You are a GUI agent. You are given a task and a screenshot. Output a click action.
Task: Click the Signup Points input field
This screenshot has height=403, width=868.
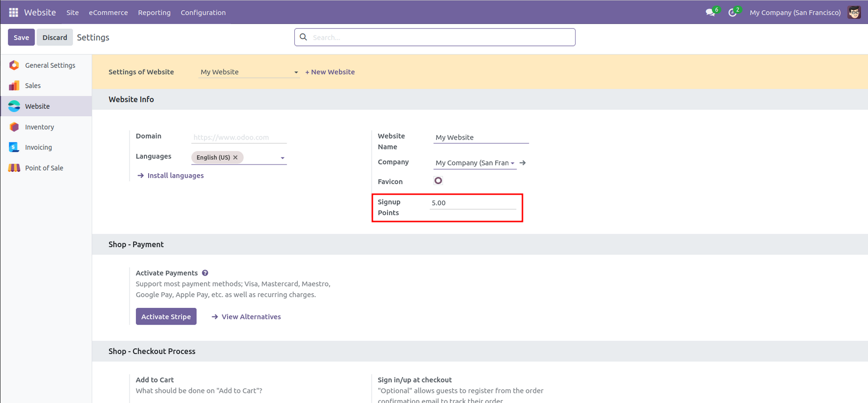(472, 203)
